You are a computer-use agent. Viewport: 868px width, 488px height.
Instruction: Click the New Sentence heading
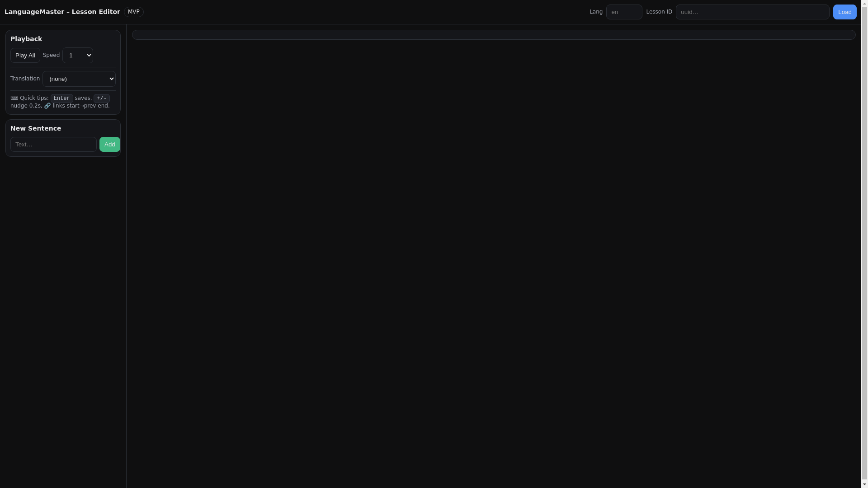36,129
